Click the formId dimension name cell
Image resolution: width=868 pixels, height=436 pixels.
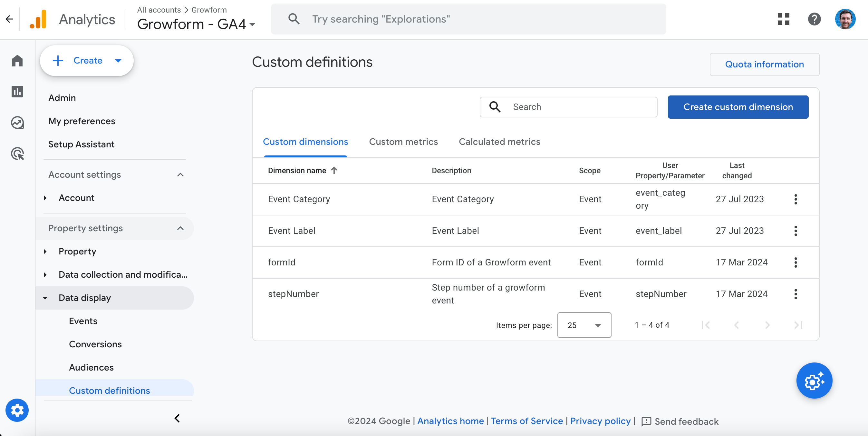pos(281,263)
